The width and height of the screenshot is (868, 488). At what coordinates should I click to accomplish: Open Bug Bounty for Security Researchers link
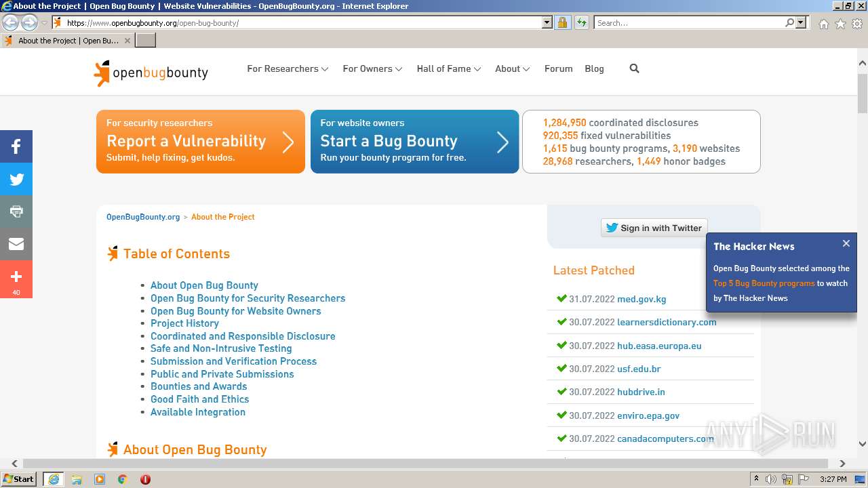[x=248, y=298]
